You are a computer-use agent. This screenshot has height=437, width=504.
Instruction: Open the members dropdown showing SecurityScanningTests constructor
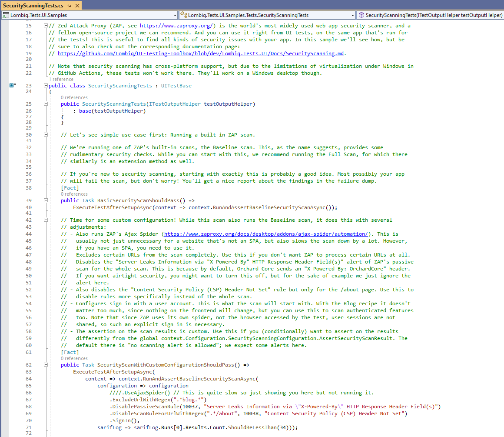click(x=431, y=15)
